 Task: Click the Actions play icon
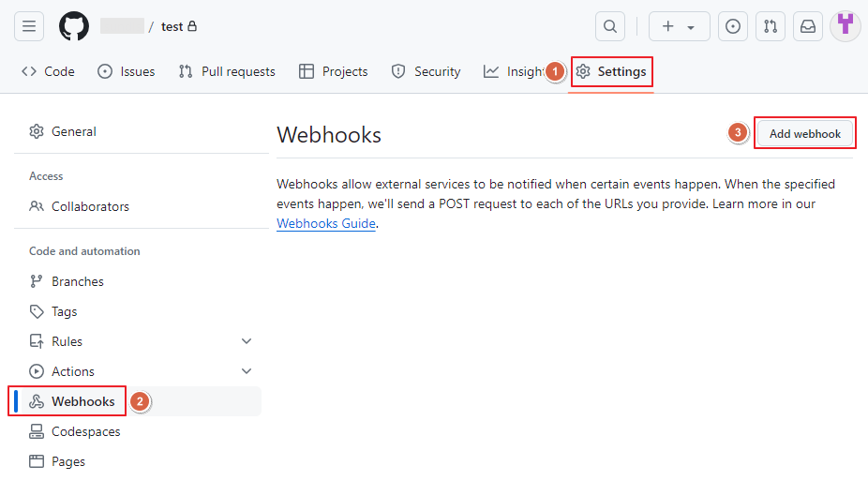coord(37,371)
